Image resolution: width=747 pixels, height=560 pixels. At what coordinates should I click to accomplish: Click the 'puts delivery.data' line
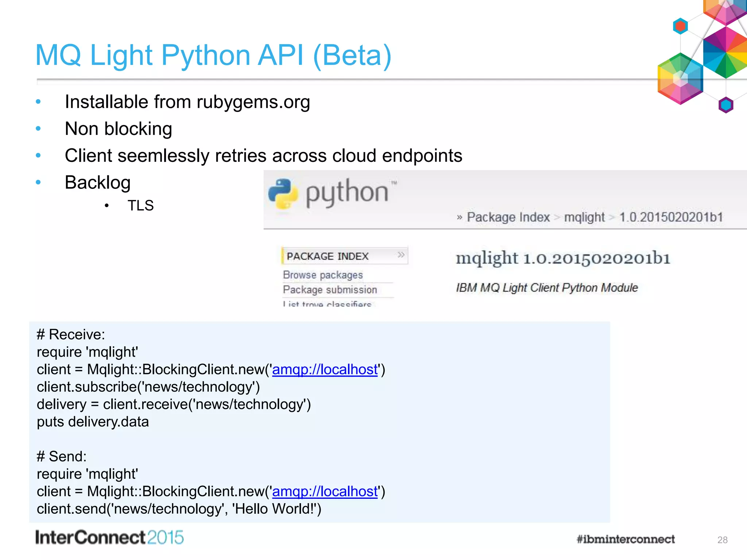pos(93,422)
